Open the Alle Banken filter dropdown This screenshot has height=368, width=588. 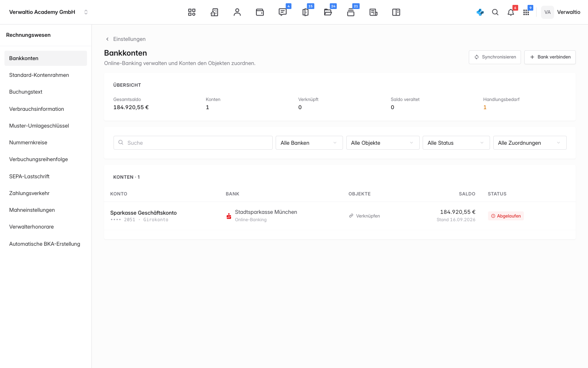[309, 143]
